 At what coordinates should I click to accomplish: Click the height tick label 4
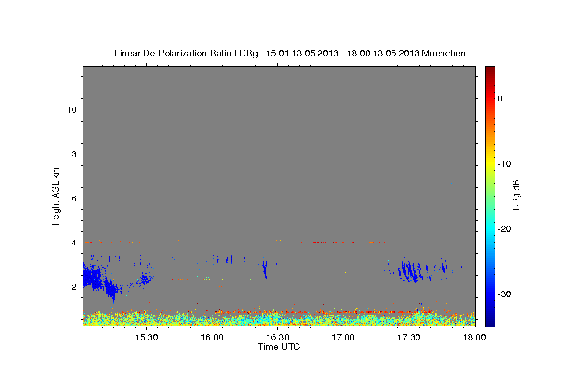pos(74,243)
